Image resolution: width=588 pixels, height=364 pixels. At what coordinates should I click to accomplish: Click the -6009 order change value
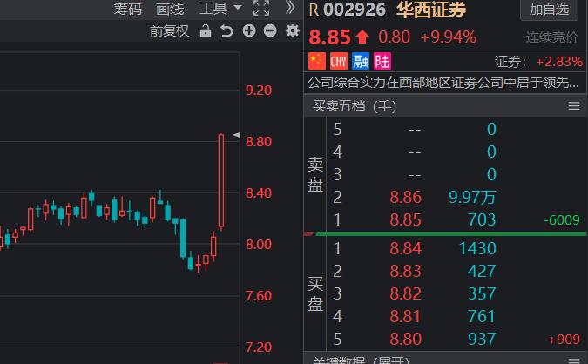[x=562, y=220]
